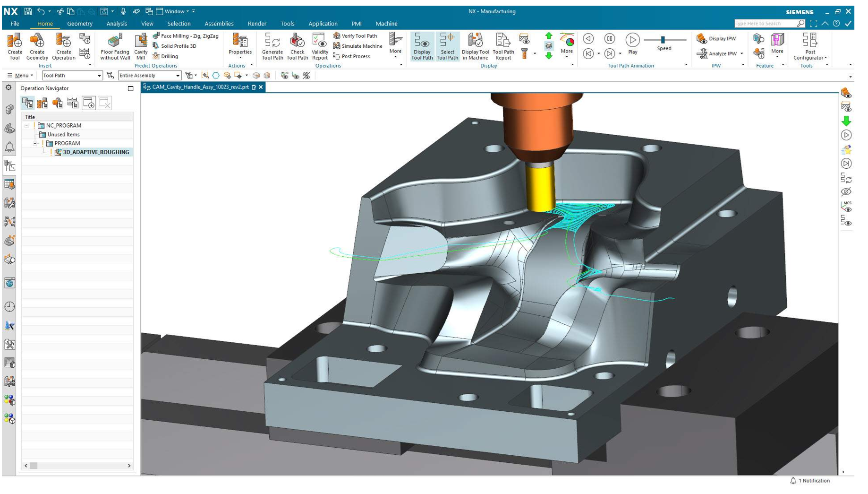The height and width of the screenshot is (494, 868).
Task: Open the Menu dropdown
Action: click(20, 76)
